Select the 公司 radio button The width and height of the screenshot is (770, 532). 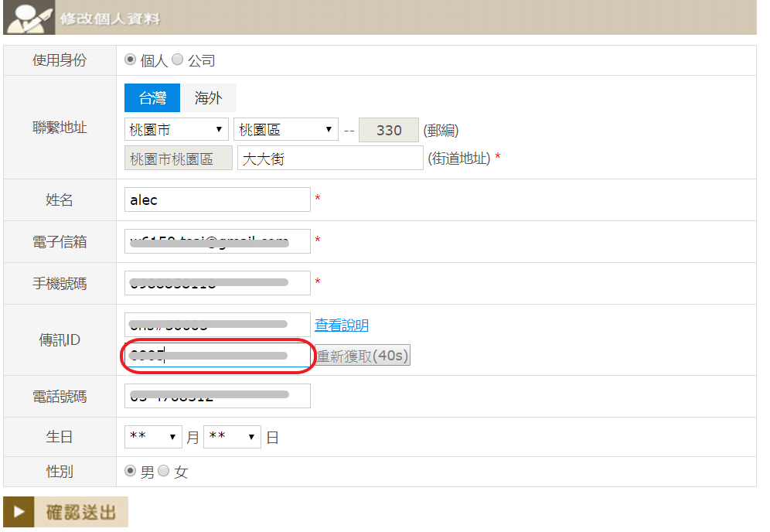177,60
